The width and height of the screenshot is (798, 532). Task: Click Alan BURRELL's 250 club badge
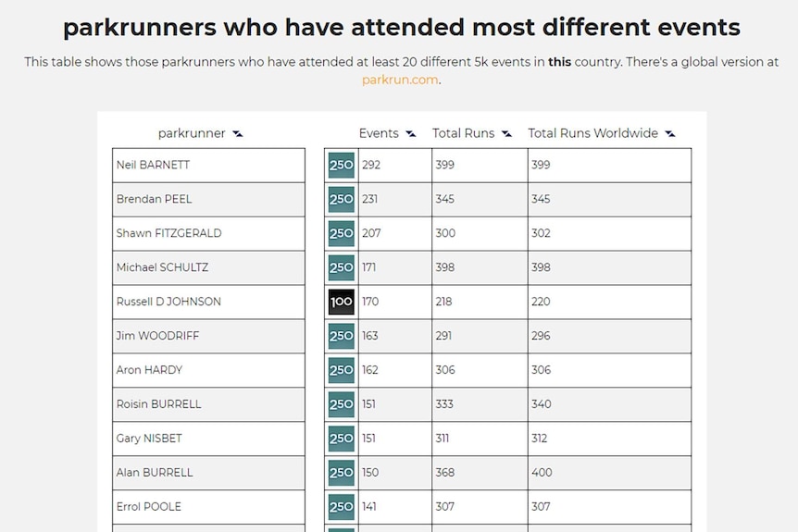pyautogui.click(x=341, y=473)
